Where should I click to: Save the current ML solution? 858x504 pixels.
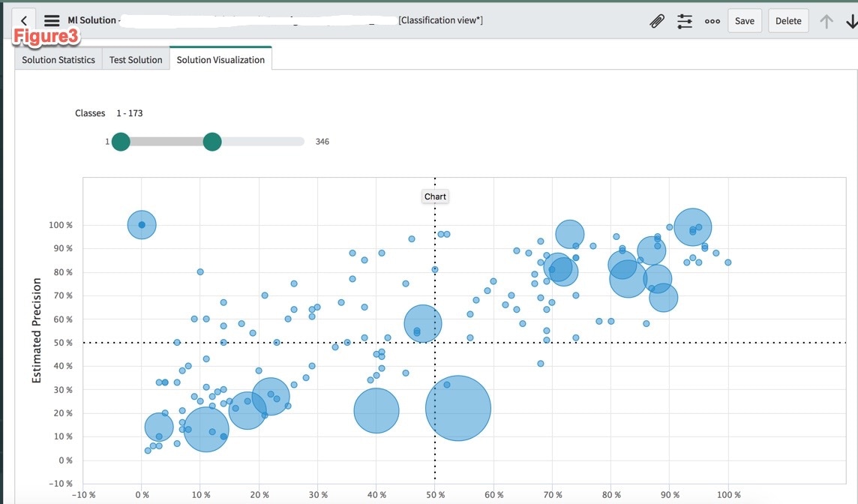(x=744, y=20)
